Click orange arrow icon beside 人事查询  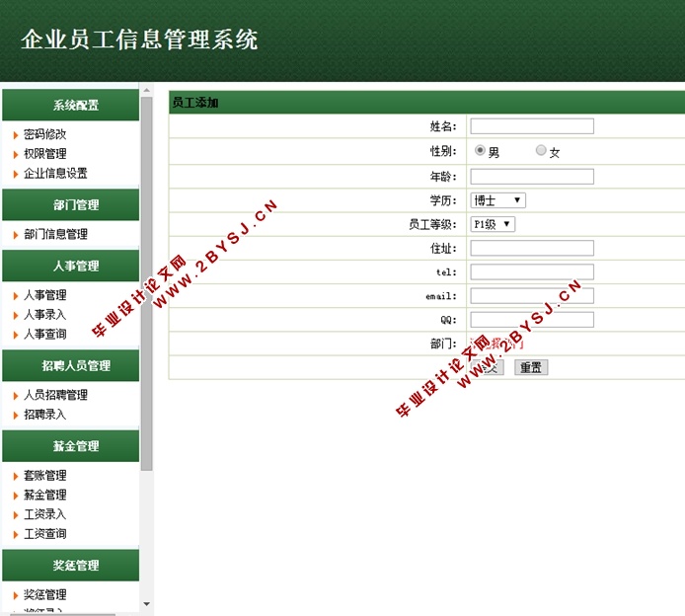(16, 335)
